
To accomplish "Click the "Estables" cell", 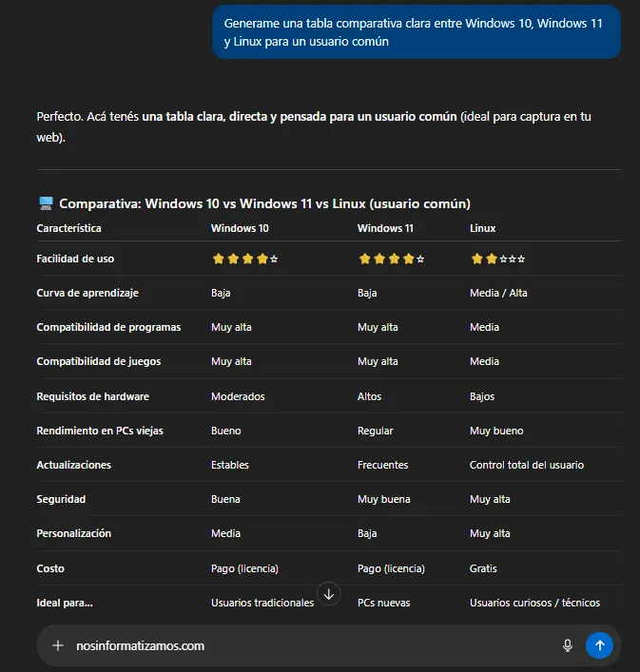I will [x=230, y=465].
